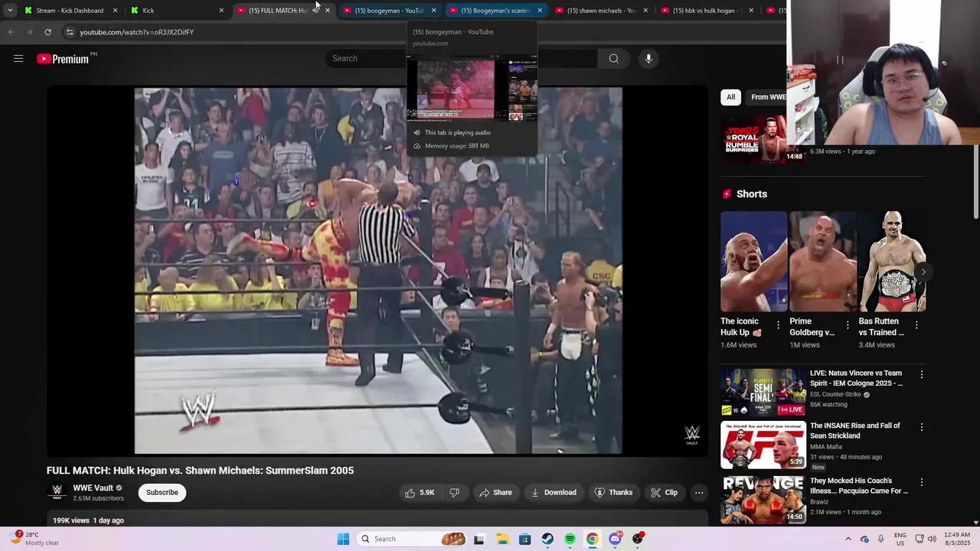The height and width of the screenshot is (551, 980).
Task: Reload the page in Chrome
Action: [x=47, y=32]
